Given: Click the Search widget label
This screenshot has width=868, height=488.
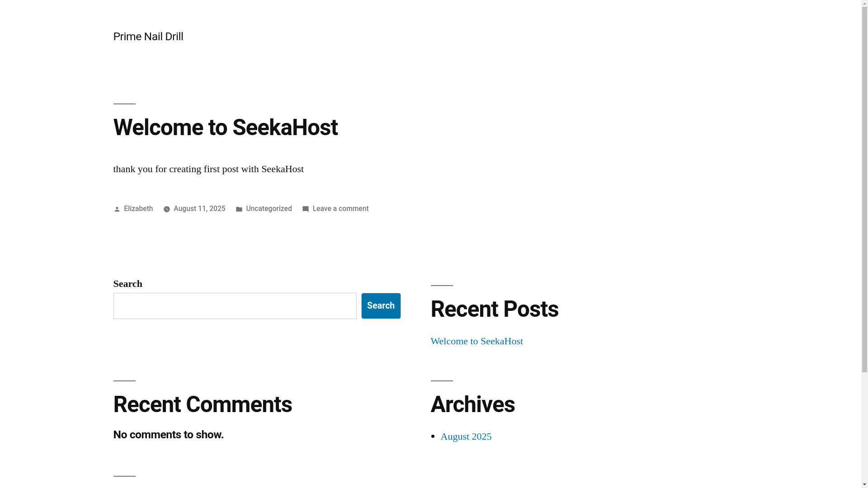Looking at the screenshot, I should click(128, 284).
